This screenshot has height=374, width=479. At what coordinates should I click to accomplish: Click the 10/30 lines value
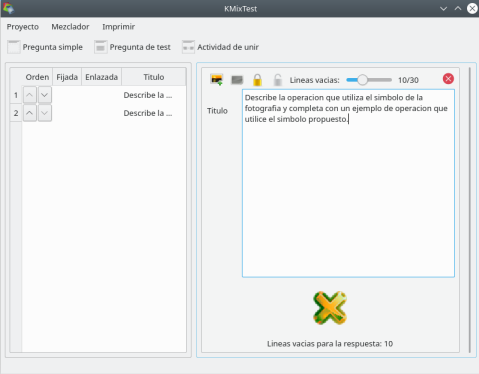coord(408,80)
